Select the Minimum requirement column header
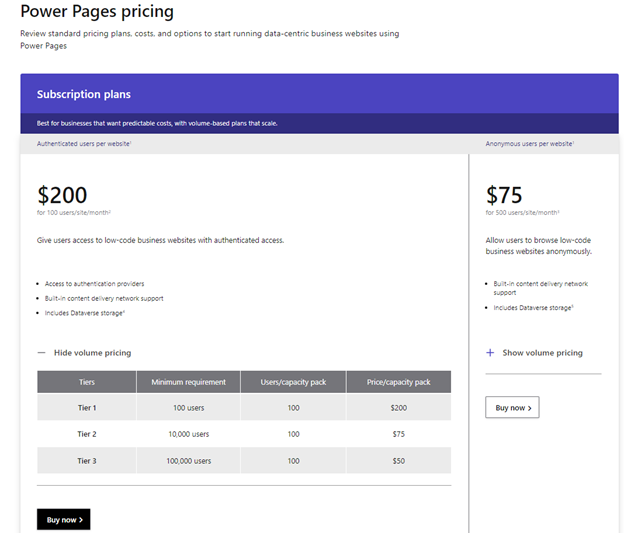This screenshot has width=624, height=533. pos(188,382)
